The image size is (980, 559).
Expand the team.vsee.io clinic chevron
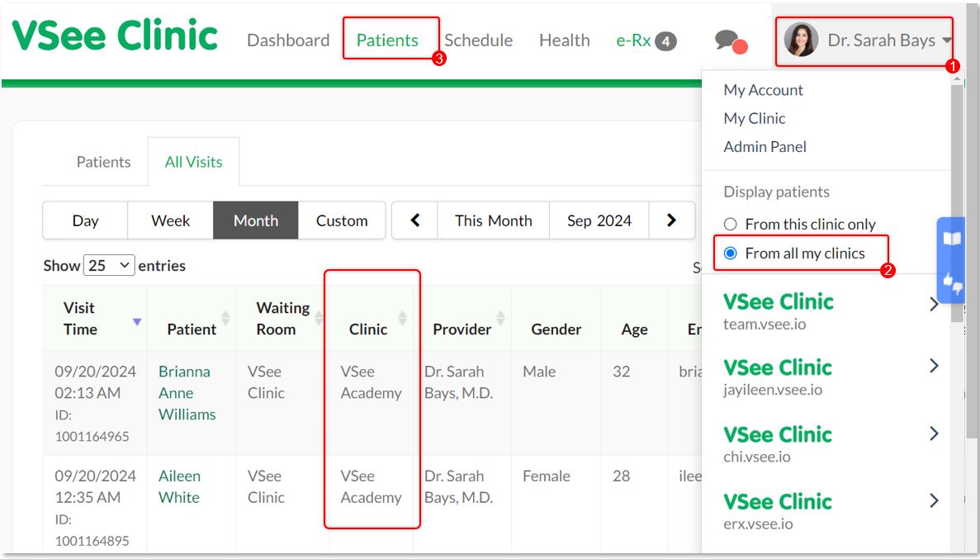[x=935, y=305]
